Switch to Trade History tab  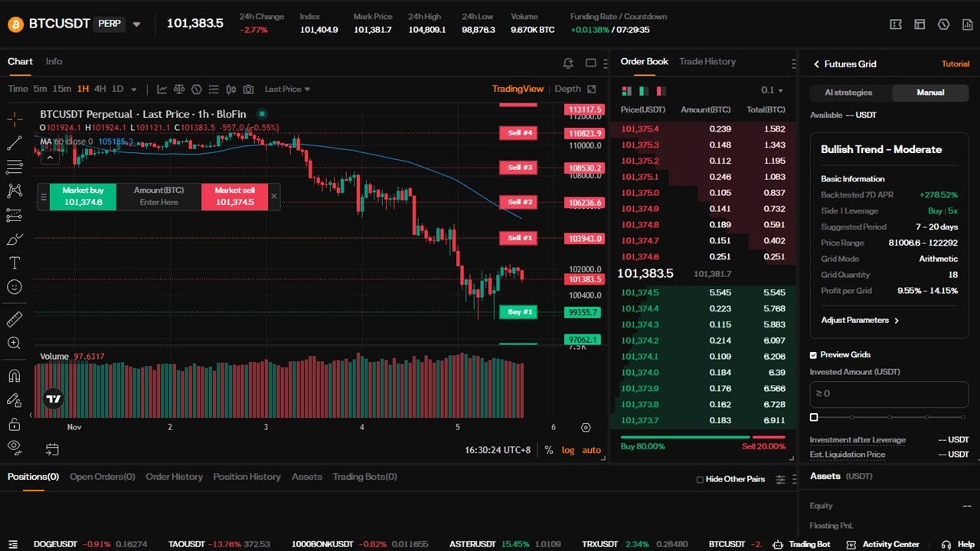(x=707, y=61)
